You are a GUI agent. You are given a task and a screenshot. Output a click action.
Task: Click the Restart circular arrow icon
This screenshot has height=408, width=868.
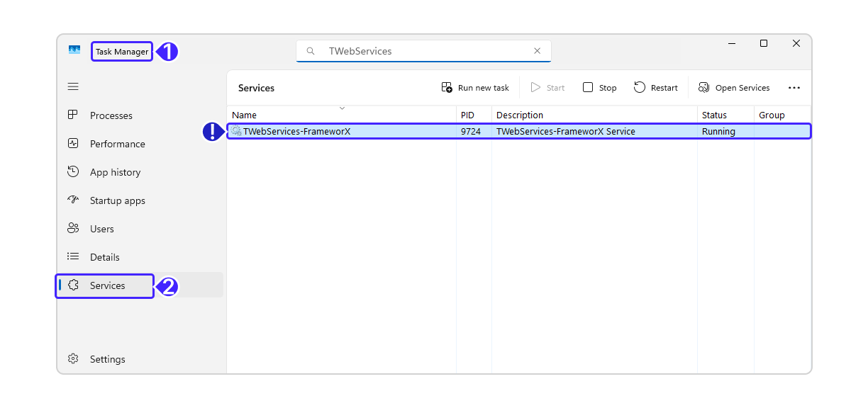coord(640,87)
